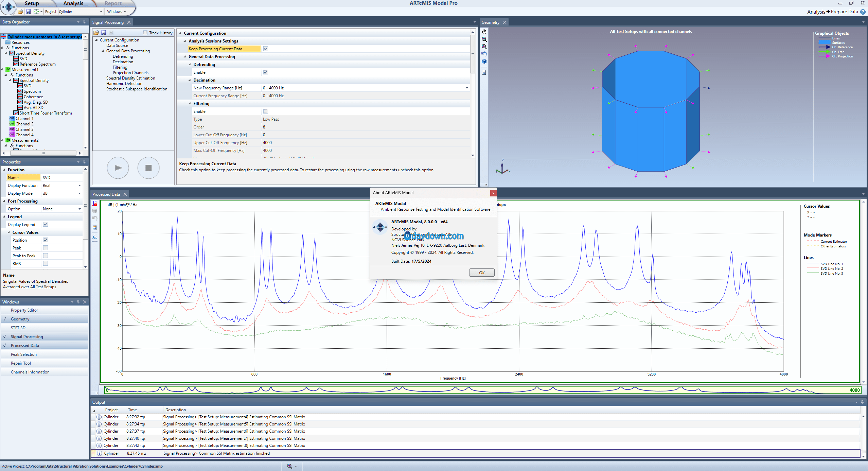This screenshot has height=471, width=868.
Task: Select Peak Selection in Windows list
Action: coord(45,354)
